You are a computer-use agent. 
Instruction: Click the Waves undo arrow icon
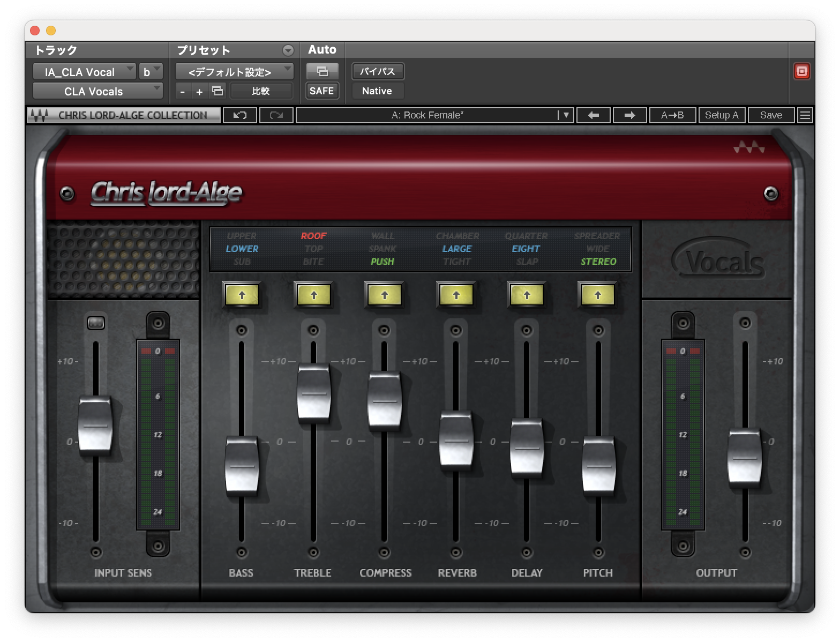coord(240,115)
